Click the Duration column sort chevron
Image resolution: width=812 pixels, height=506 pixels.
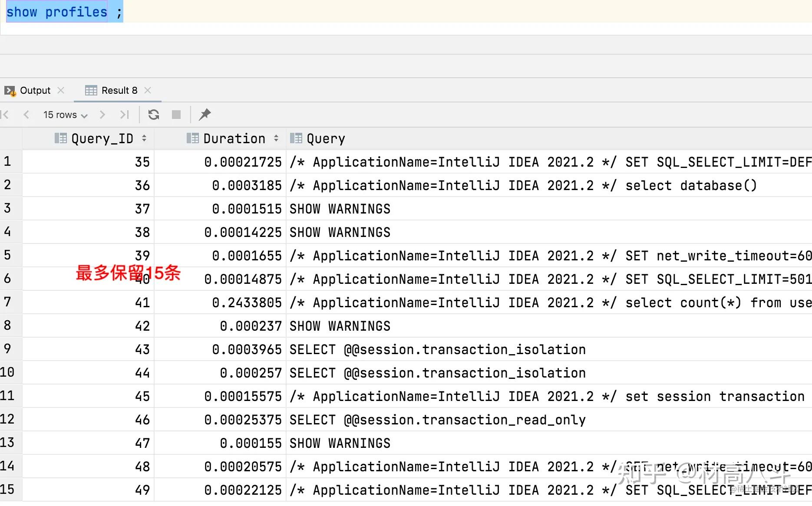coord(276,138)
